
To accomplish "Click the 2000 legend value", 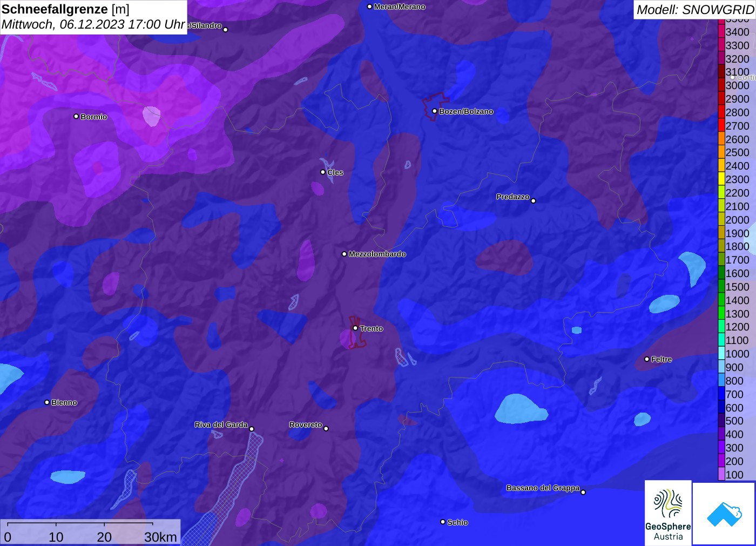I will click(x=737, y=220).
